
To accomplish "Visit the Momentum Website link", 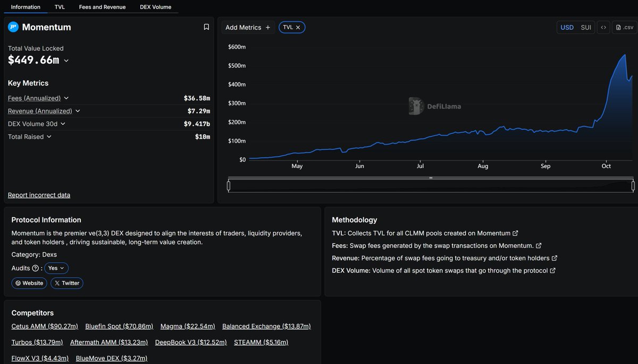I will click(x=29, y=283).
